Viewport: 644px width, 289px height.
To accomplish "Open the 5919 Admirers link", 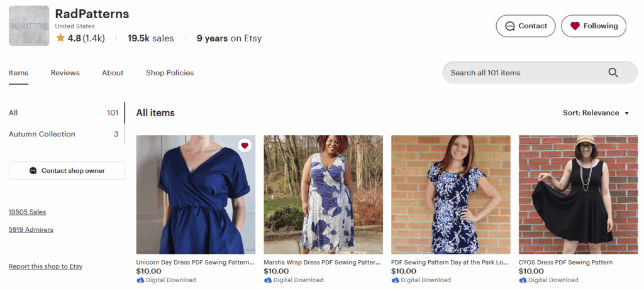I will (x=31, y=230).
